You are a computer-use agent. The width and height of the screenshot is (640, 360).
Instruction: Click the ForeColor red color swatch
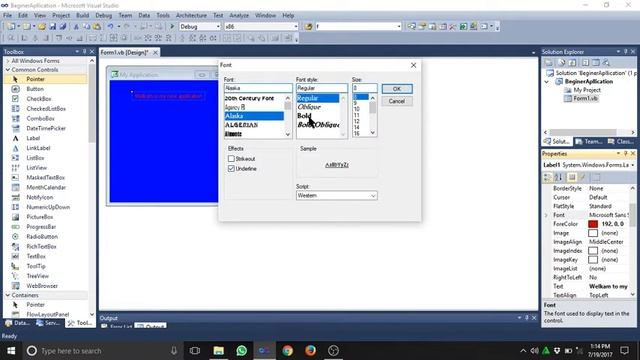(593, 224)
